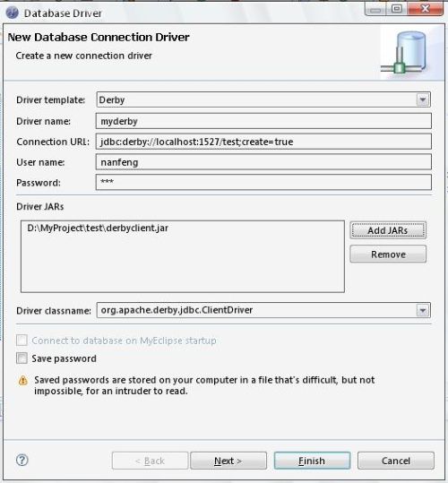
Task: Go to the next wizard page
Action: point(228,461)
